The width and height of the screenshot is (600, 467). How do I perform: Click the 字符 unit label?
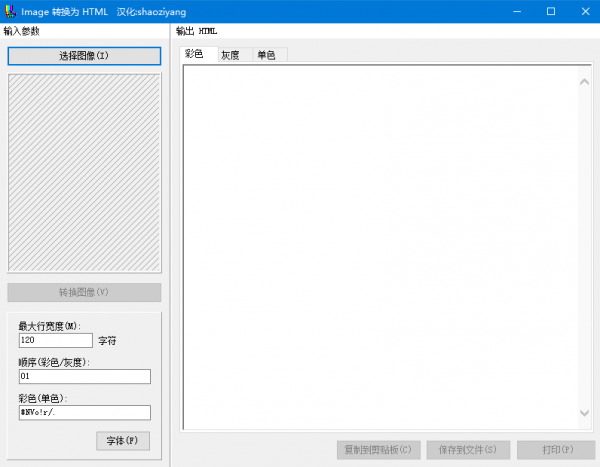pos(107,341)
